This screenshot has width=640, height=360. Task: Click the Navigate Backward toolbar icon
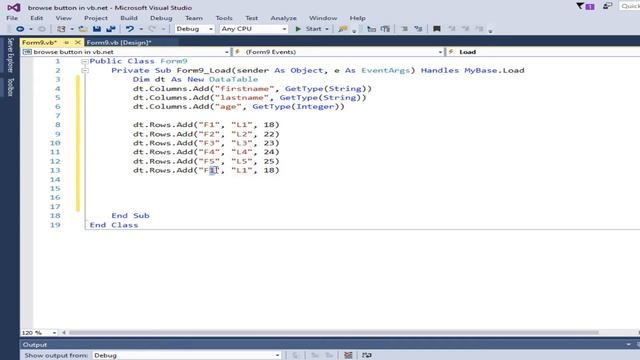coord(20,29)
